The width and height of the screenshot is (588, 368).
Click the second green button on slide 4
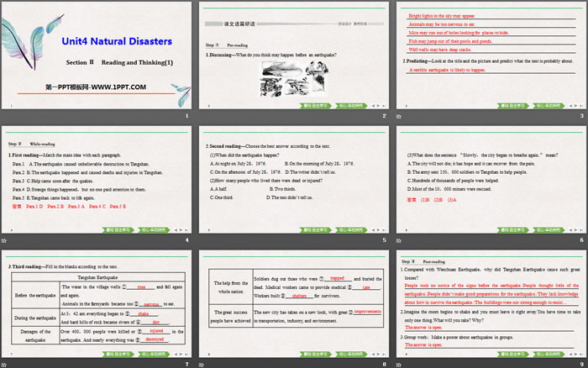(x=154, y=230)
